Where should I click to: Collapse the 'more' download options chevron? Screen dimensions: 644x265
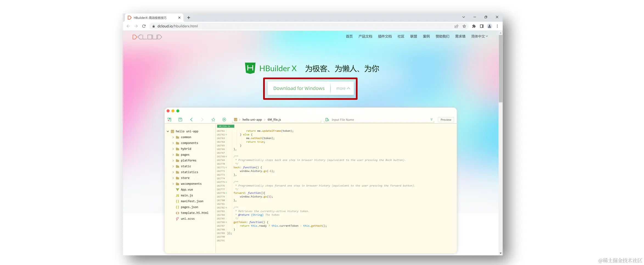342,88
